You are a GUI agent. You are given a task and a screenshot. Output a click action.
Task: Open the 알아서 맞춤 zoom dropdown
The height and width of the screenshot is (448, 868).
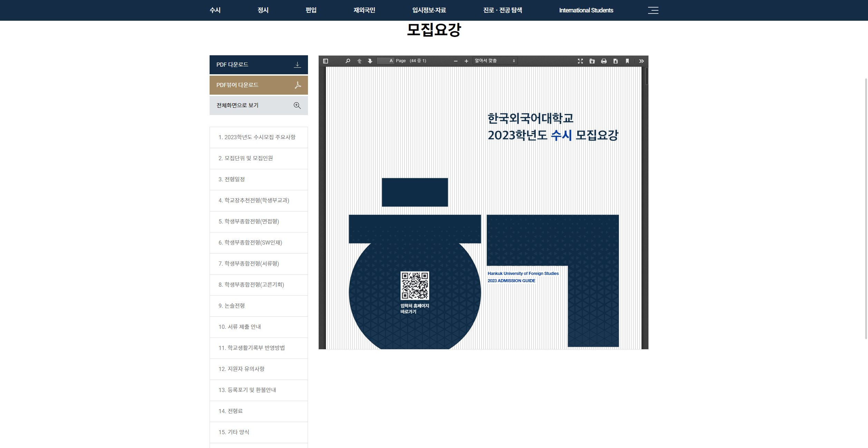pyautogui.click(x=495, y=61)
